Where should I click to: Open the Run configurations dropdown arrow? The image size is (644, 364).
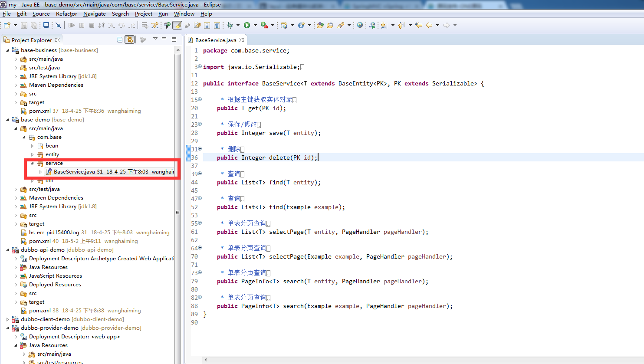255,25
